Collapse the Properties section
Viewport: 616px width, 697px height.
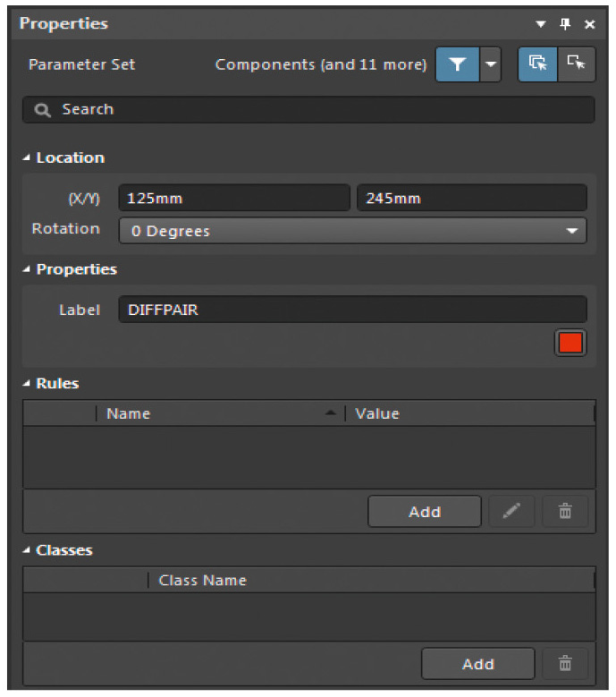pos(27,269)
